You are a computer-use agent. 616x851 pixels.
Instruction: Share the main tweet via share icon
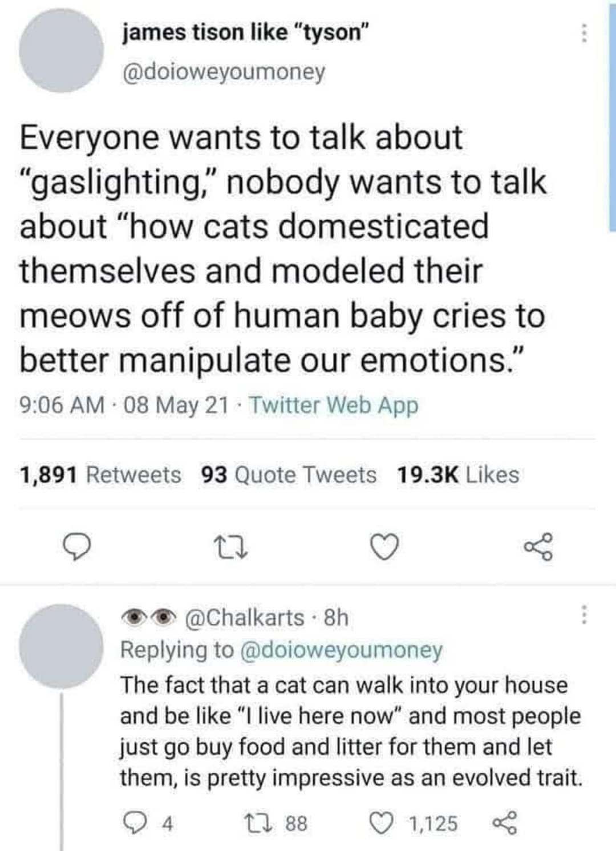point(539,548)
